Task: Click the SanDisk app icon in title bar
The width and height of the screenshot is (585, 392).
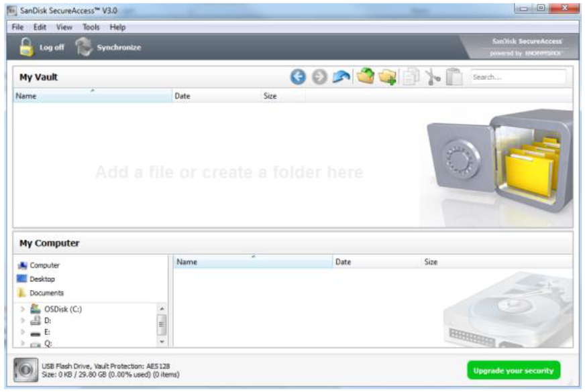Action: (12, 11)
